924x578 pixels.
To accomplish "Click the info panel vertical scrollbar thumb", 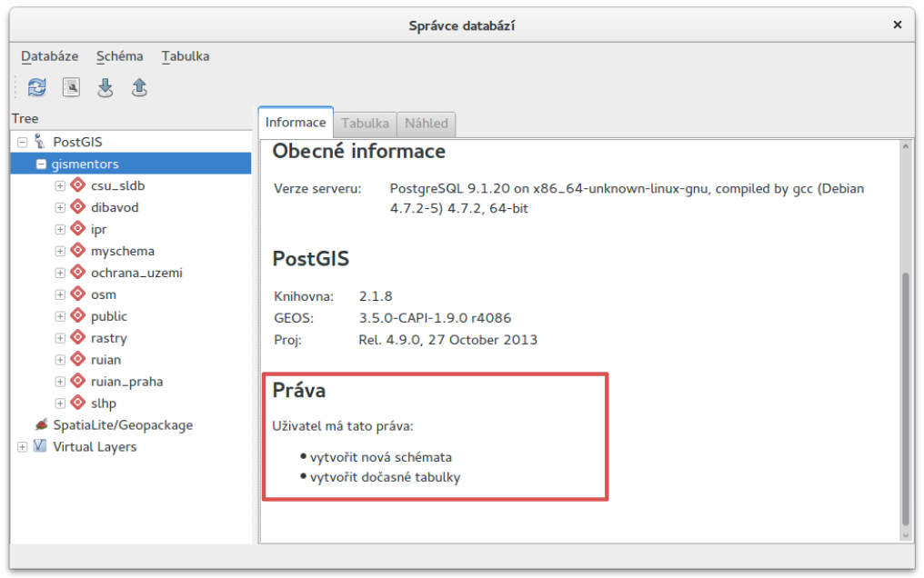I will (906, 398).
